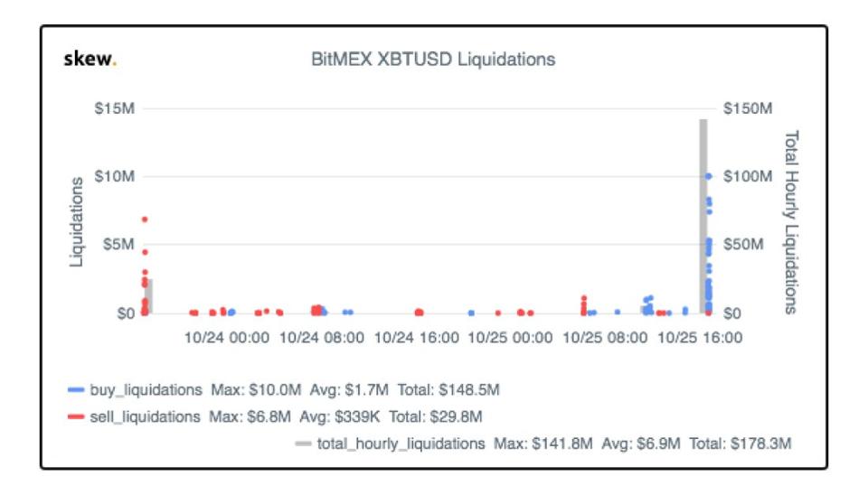This screenshot has height=495, width=868.
Task: Click the $50M right axis label
Action: coord(743,245)
